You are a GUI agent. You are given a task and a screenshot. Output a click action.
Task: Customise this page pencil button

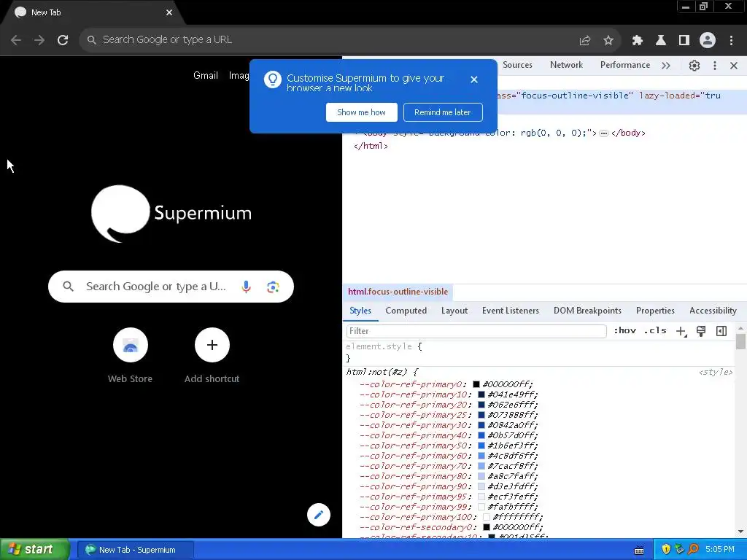click(319, 515)
